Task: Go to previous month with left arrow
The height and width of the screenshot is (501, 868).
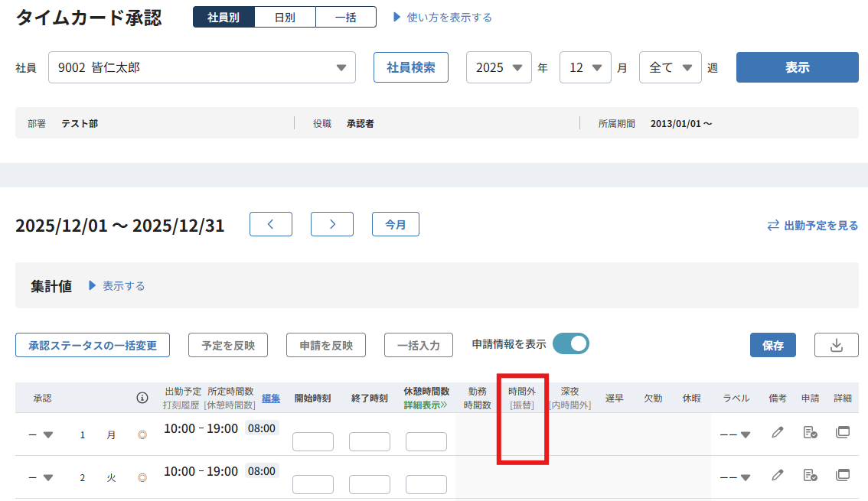Action: [x=270, y=224]
